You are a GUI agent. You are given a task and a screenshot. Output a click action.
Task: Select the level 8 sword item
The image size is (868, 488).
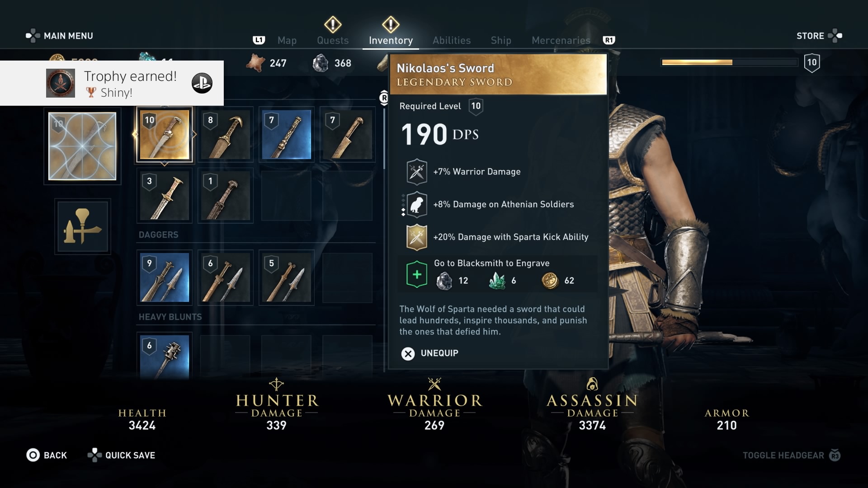click(225, 135)
